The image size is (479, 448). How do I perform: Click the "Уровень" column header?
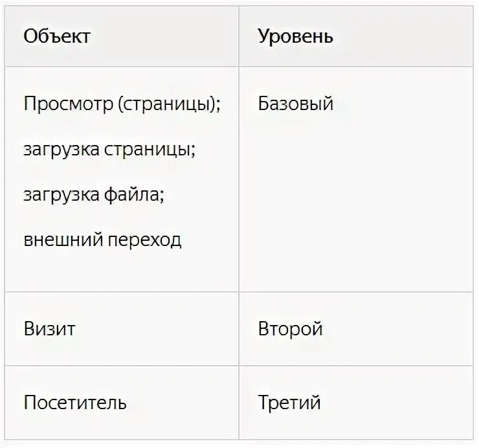click(x=295, y=37)
